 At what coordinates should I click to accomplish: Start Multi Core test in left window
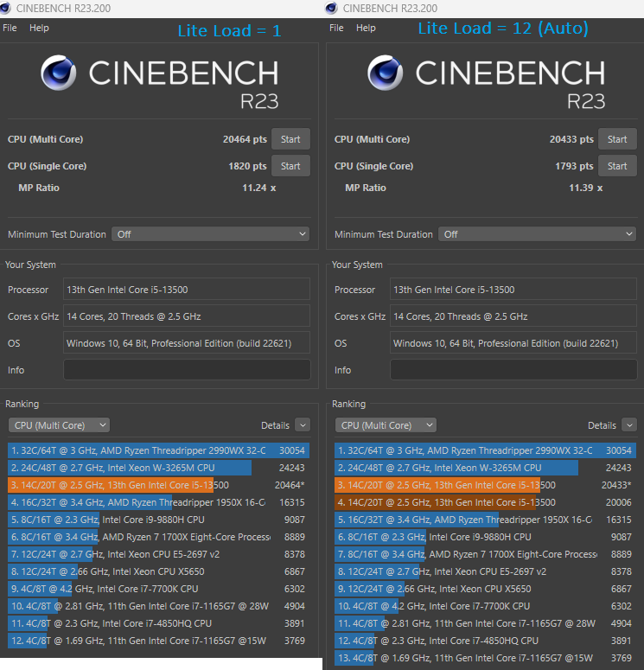coord(290,139)
